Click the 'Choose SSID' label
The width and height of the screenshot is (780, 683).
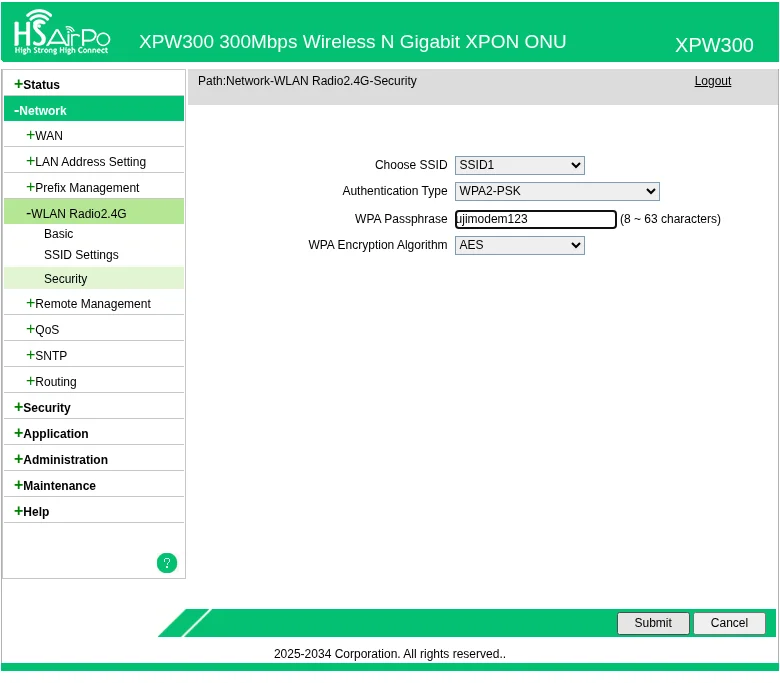pyautogui.click(x=411, y=165)
